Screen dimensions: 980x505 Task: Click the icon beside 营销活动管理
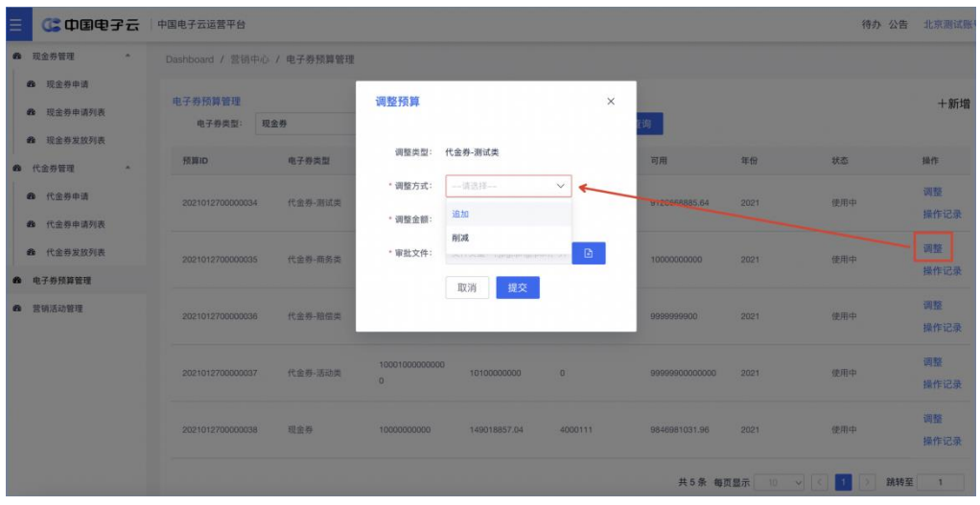click(17, 309)
